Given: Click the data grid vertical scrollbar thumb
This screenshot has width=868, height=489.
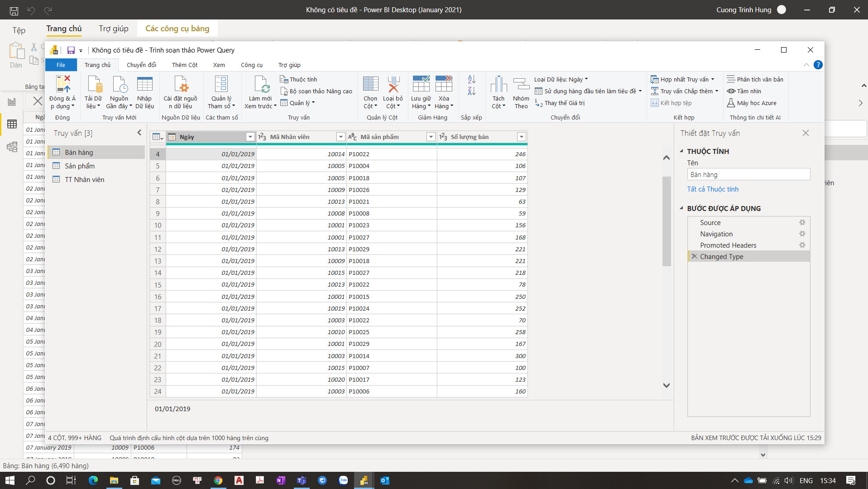Looking at the screenshot, I should [666, 221].
